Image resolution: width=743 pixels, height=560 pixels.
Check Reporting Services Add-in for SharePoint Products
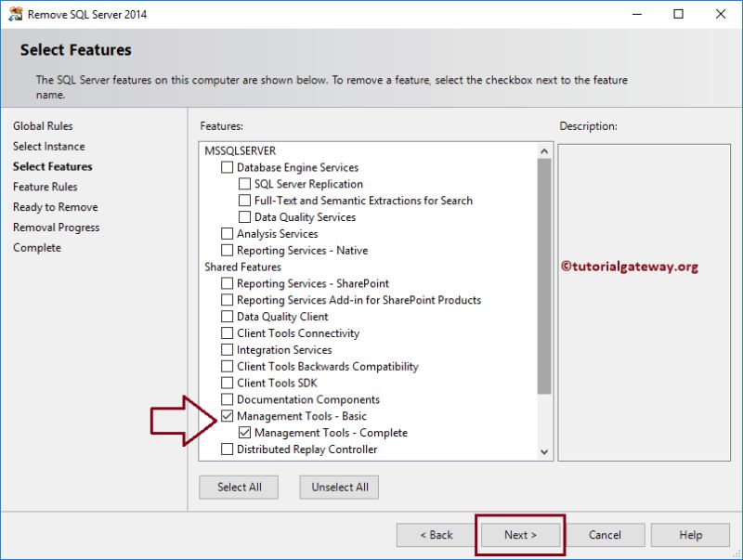(x=228, y=300)
